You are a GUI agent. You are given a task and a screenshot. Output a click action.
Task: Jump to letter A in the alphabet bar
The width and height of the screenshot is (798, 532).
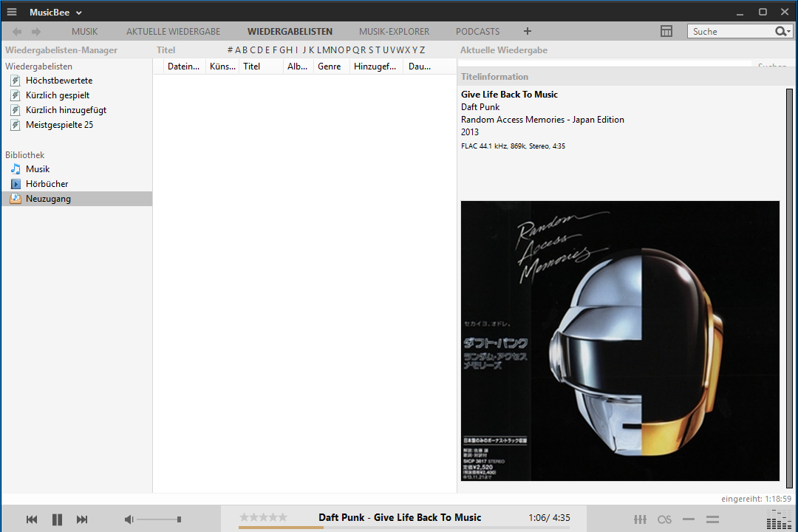pos(238,50)
